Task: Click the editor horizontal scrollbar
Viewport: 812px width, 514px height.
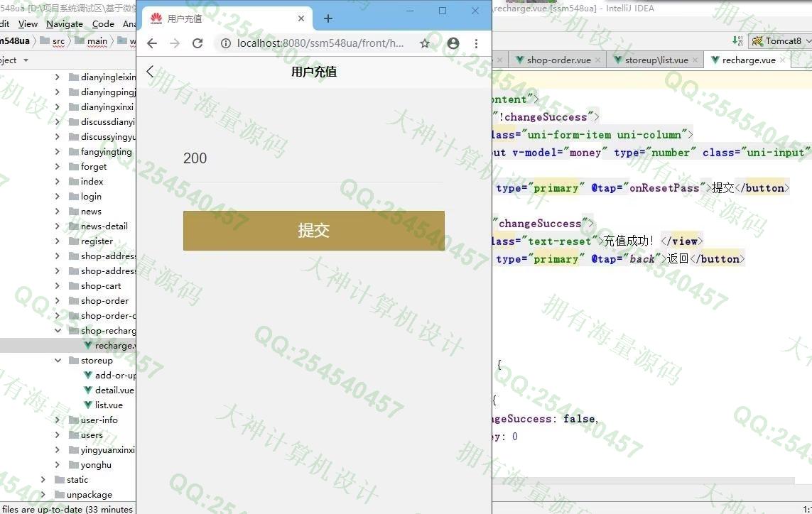Action: click(x=644, y=481)
